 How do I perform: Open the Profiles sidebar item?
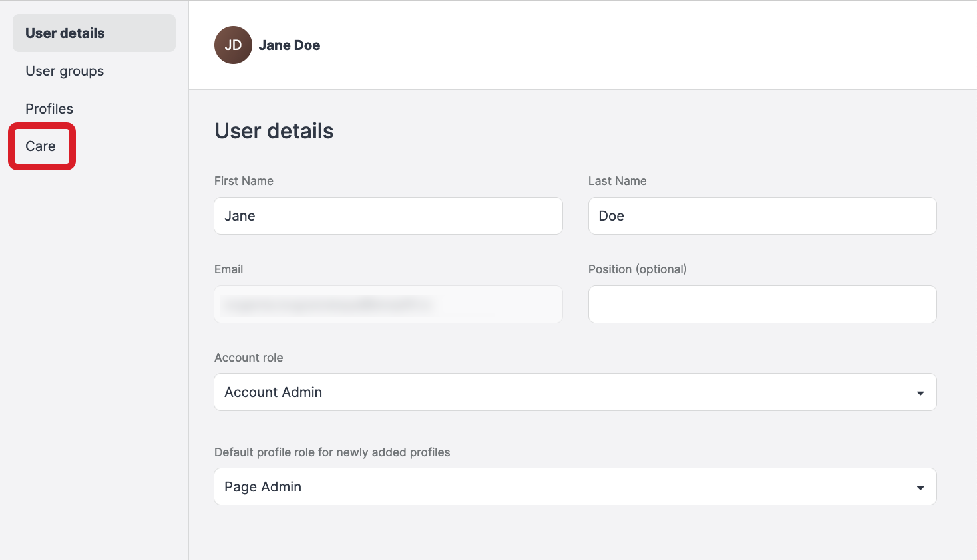(x=49, y=109)
